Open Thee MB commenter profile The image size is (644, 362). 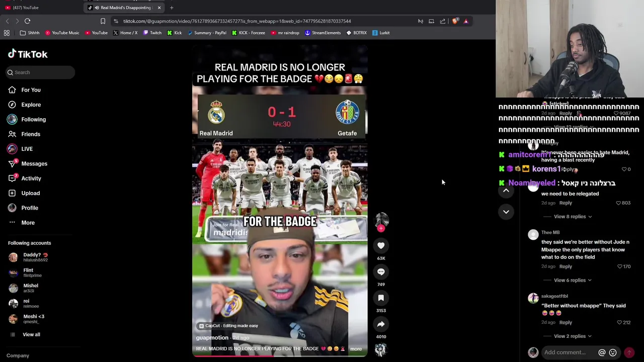tap(550, 233)
